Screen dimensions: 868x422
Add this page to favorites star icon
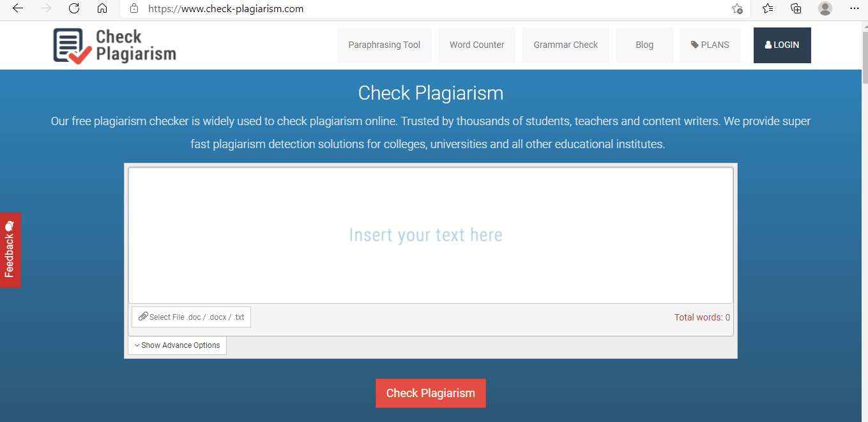coord(737,9)
